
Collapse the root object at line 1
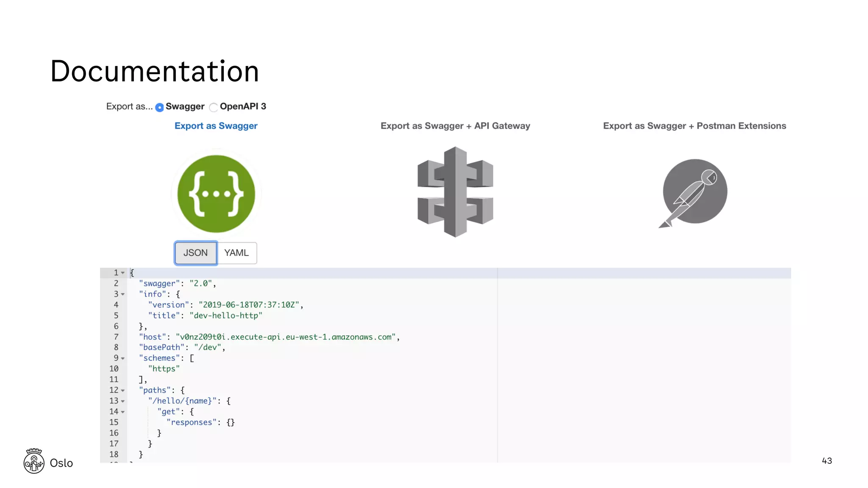pyautogui.click(x=123, y=273)
